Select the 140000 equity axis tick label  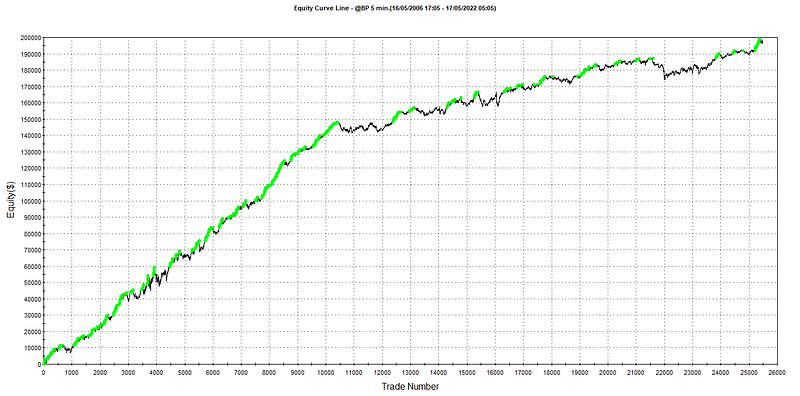(31, 136)
